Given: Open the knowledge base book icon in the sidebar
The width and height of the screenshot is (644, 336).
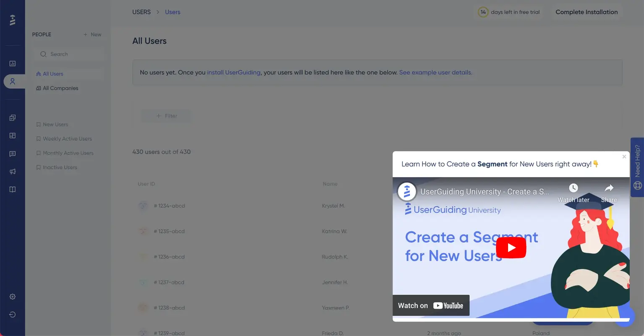Looking at the screenshot, I should [x=13, y=189].
